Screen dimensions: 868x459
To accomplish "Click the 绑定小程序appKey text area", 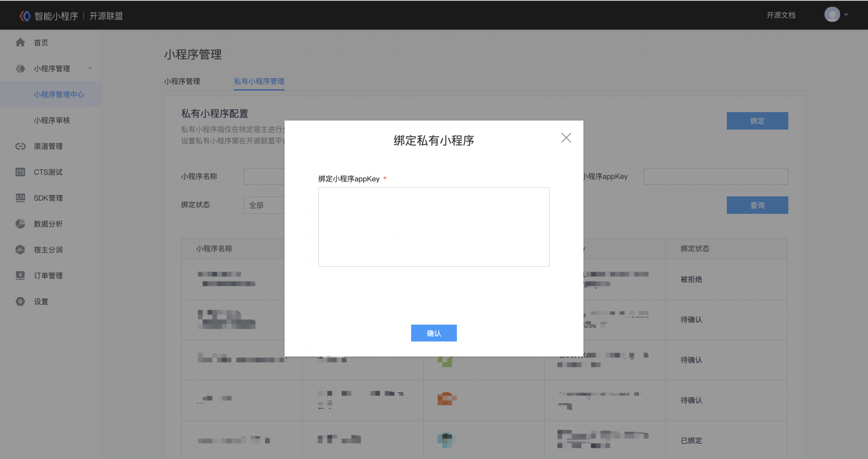I will tap(434, 227).
